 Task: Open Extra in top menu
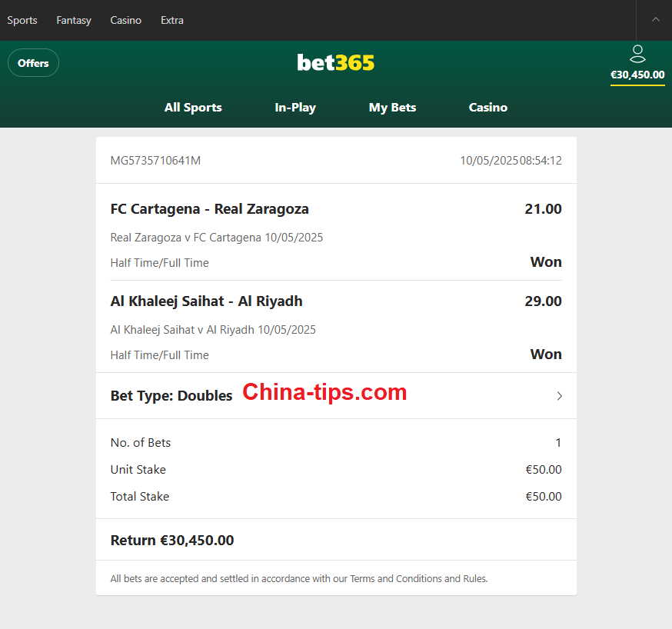pyautogui.click(x=172, y=20)
